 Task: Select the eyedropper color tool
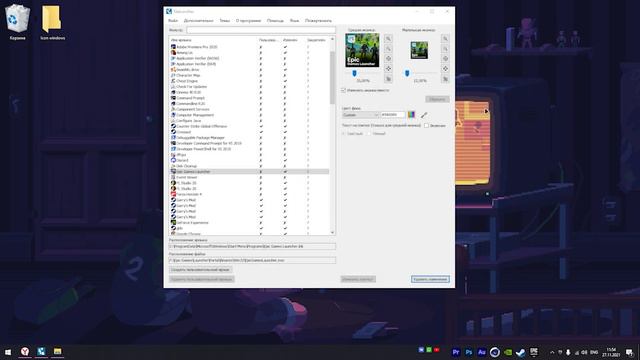[x=424, y=115]
